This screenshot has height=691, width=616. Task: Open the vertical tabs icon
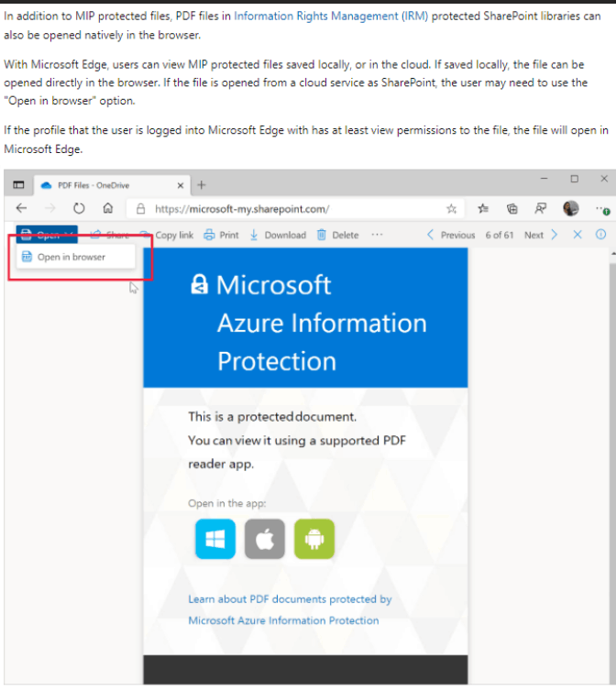[18, 185]
